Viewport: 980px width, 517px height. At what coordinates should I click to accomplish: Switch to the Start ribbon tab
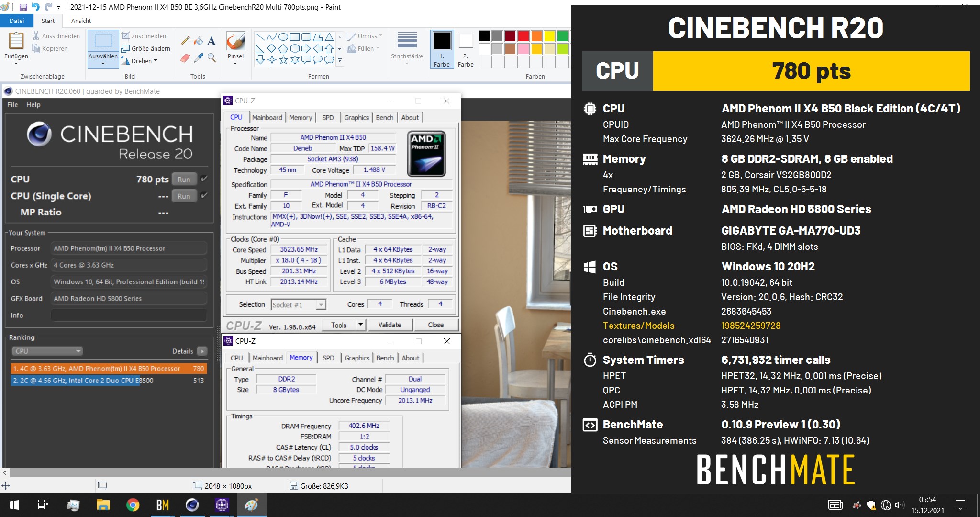point(48,21)
